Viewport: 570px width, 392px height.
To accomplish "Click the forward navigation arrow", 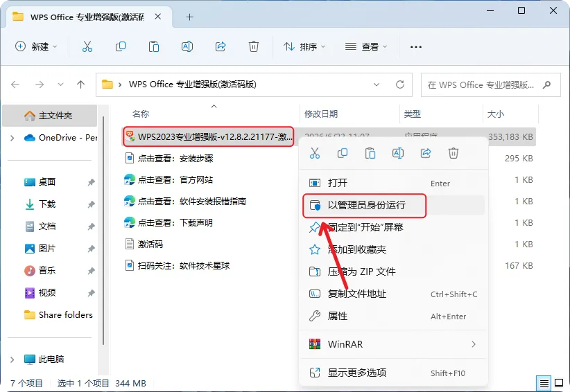I will tap(40, 84).
